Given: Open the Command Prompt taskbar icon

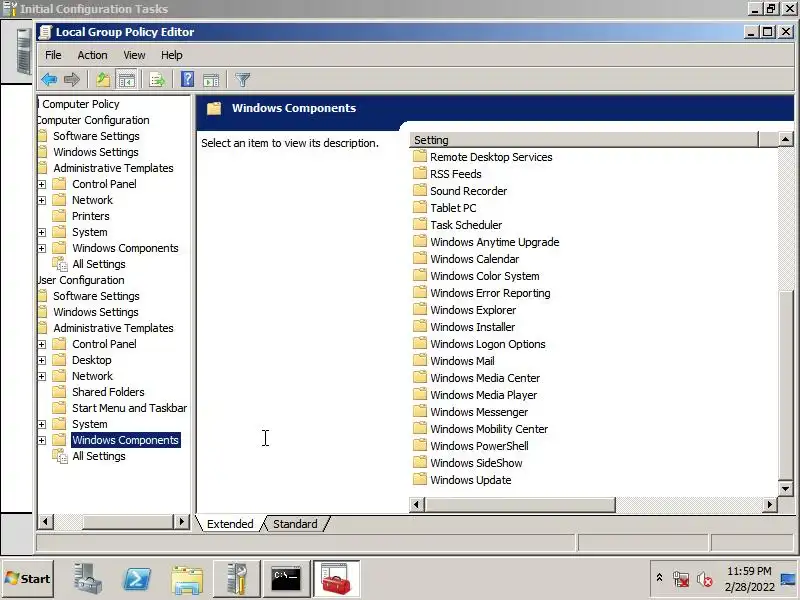Looking at the screenshot, I should [x=286, y=579].
